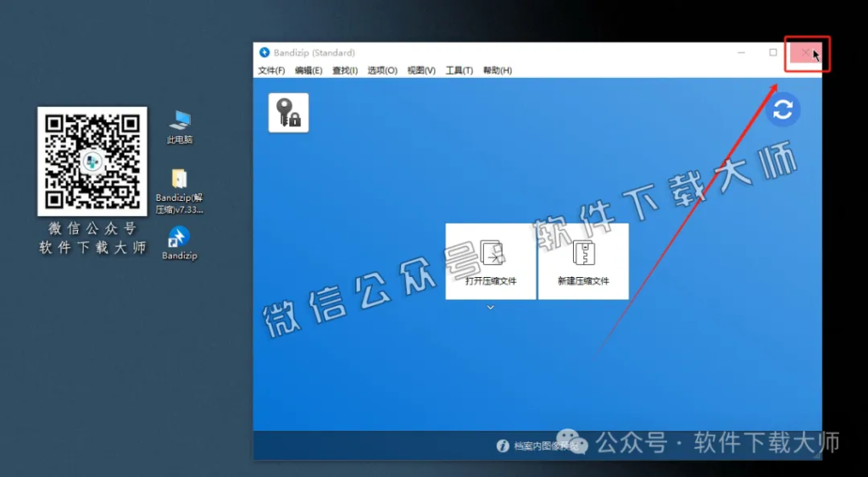Open the 查找(I) menu

(345, 70)
